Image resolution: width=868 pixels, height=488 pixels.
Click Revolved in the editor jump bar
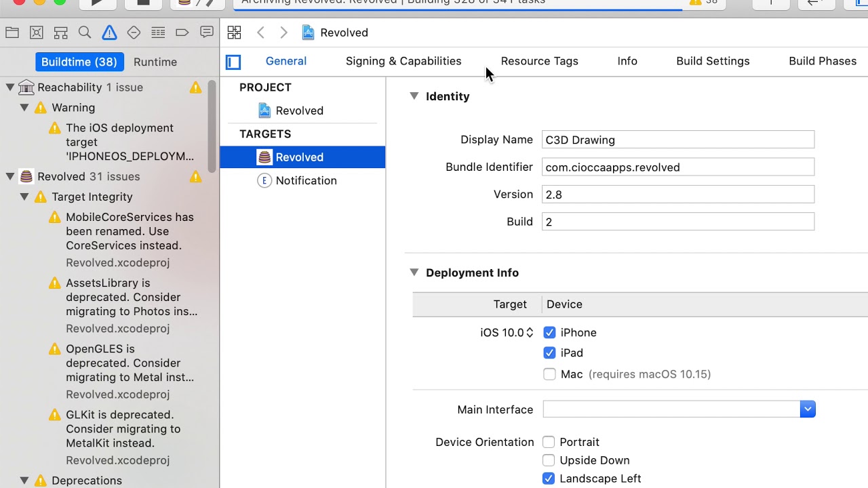[335, 33]
